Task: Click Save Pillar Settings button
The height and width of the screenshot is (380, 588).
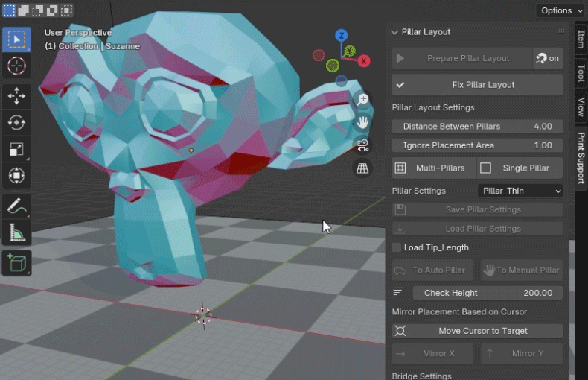Action: [x=477, y=209]
